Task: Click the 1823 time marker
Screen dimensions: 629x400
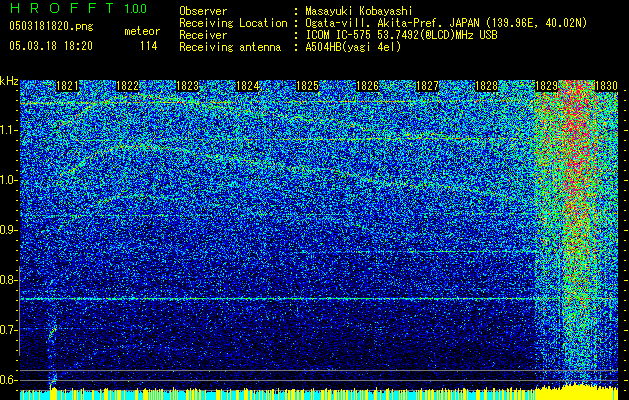Action: pos(187,86)
